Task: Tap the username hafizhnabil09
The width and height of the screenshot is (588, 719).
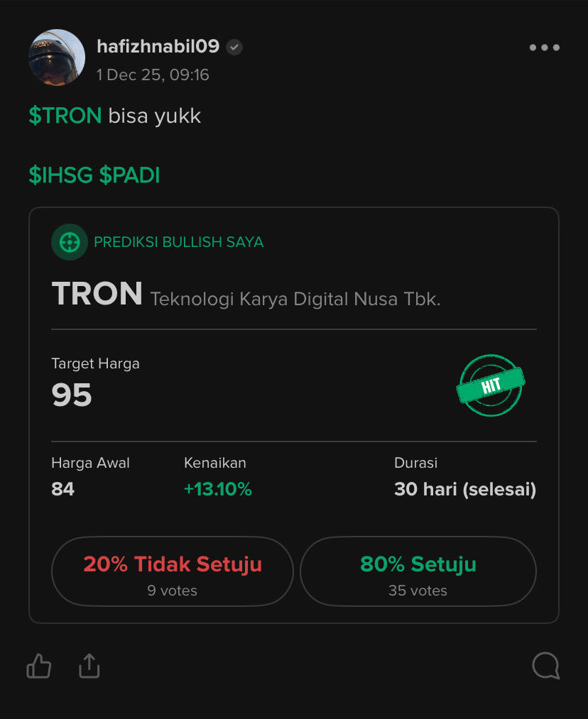Action: (158, 48)
